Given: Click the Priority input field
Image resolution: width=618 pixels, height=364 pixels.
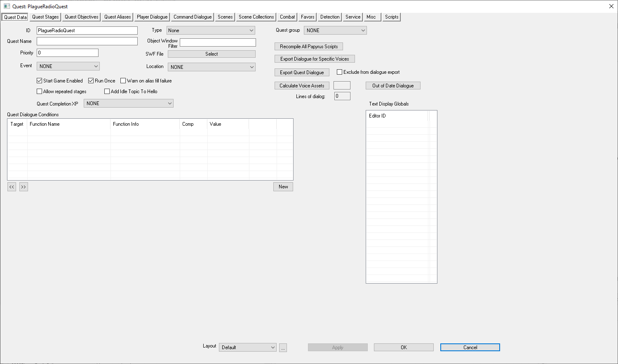Looking at the screenshot, I should 68,53.
